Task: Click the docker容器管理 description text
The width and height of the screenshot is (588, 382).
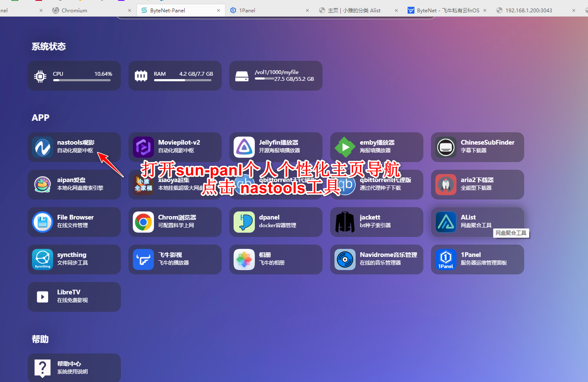Action: click(277, 225)
